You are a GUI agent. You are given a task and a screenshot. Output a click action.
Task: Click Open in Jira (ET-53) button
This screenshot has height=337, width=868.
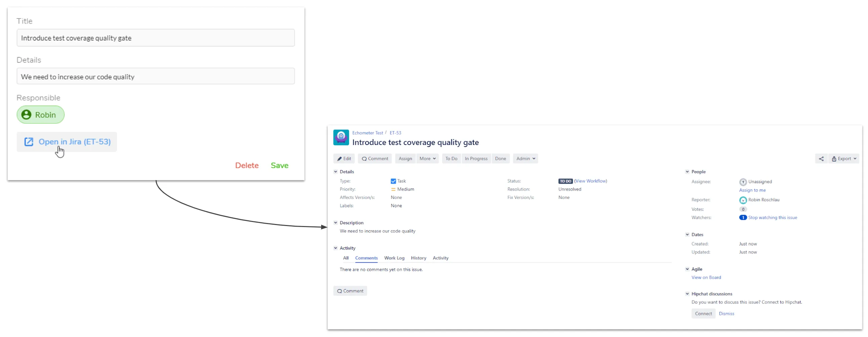pos(67,142)
